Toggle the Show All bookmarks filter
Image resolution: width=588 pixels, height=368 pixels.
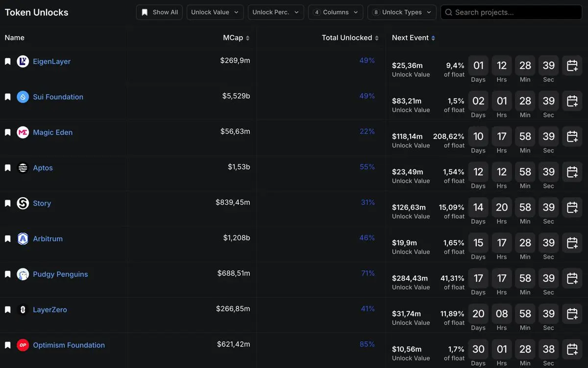(x=159, y=12)
